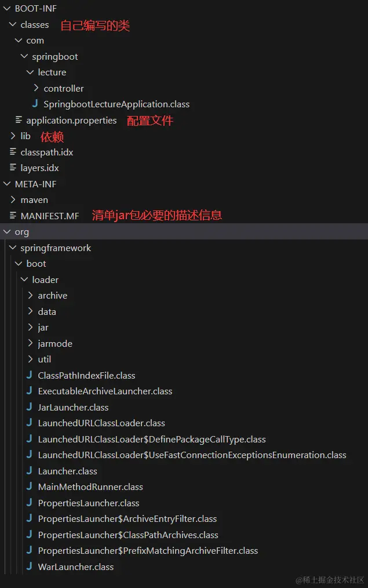This screenshot has height=588, width=368.
Task: Collapse the boot folder chevron
Action: [x=19, y=264]
